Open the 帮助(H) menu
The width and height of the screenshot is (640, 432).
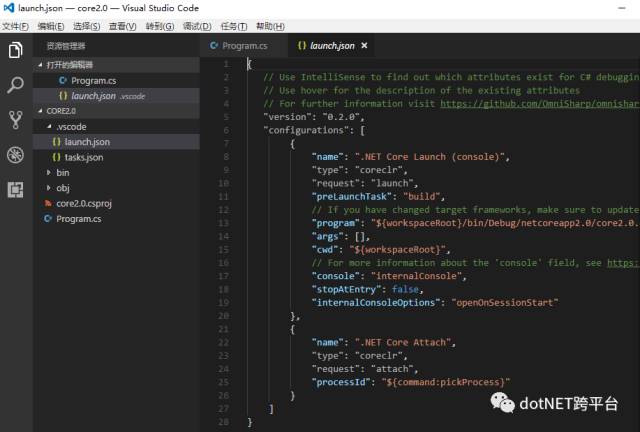tap(270, 27)
